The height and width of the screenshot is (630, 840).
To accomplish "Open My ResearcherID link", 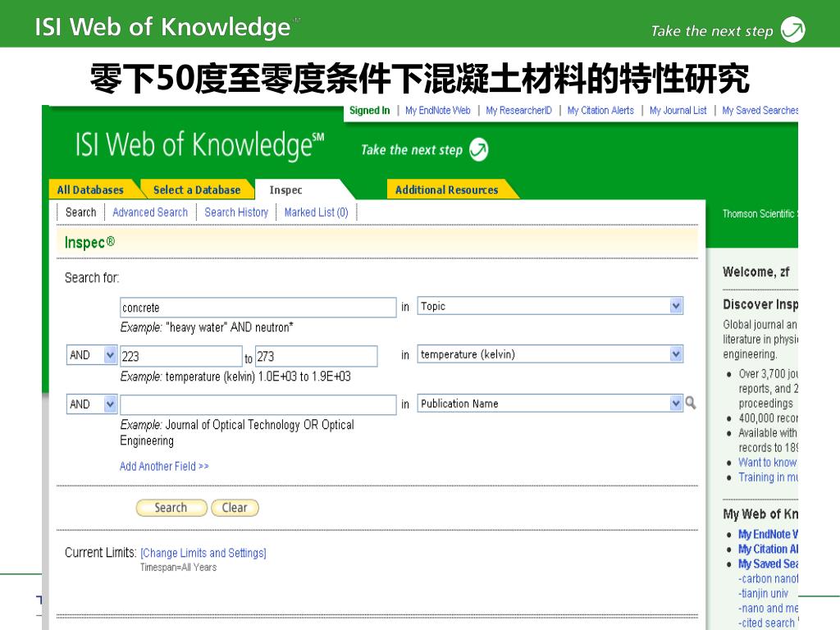I will 518,111.
